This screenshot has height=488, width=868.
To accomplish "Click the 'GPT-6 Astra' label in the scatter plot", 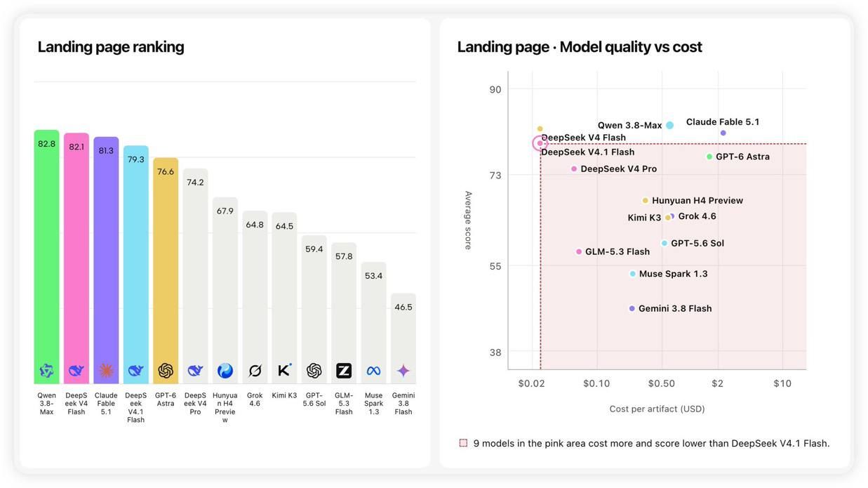I will pos(742,157).
